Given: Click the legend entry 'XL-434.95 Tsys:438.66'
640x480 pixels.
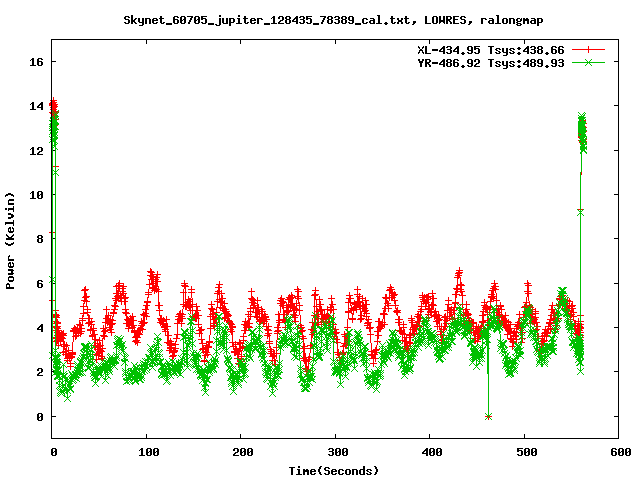Looking at the screenshot, I should click(x=491, y=50).
